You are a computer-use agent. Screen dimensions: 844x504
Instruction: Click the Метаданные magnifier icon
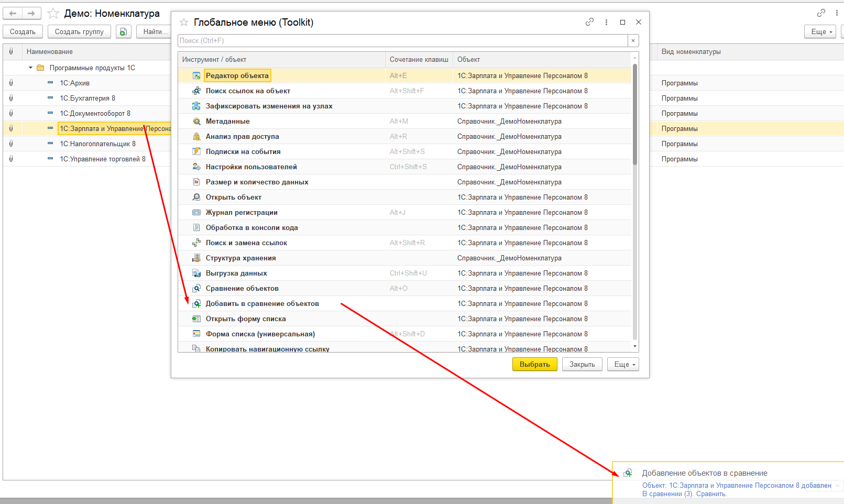click(196, 122)
